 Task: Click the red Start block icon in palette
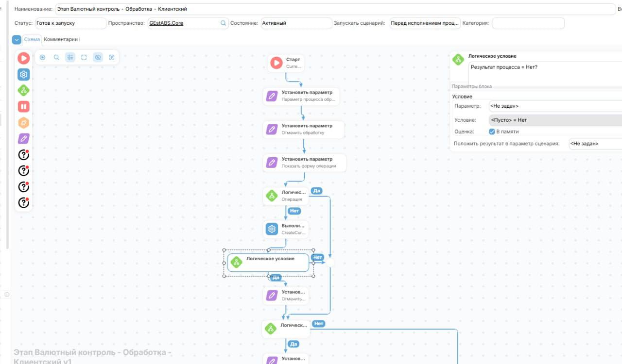click(x=23, y=58)
